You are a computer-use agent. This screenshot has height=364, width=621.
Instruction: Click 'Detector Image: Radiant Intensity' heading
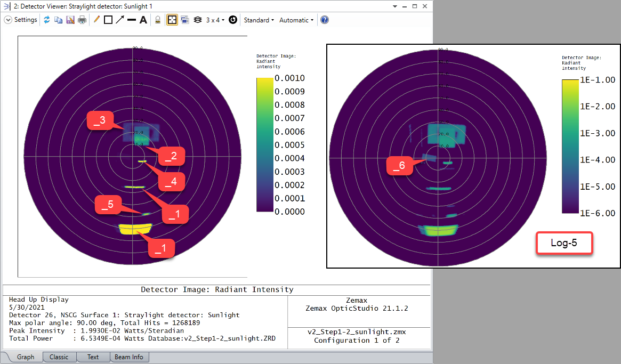point(217,289)
